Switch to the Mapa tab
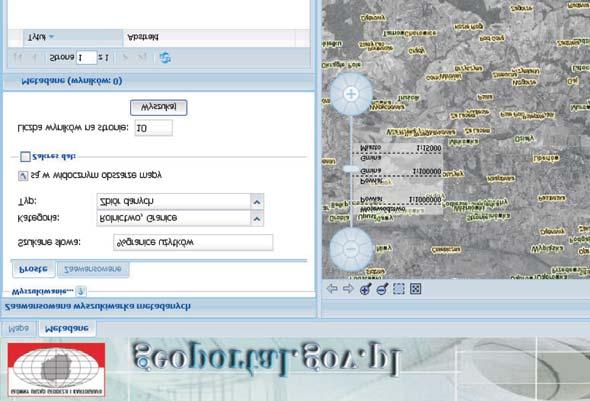 coord(18,328)
